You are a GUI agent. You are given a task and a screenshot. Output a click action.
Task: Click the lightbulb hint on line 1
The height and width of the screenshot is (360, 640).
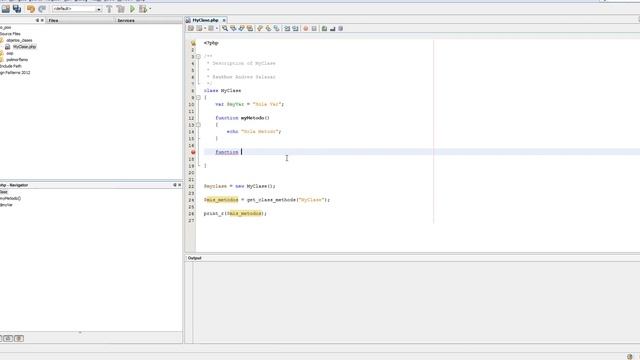[193, 43]
